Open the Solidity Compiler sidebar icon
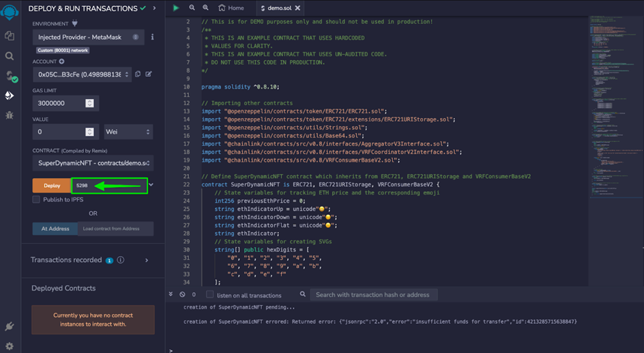The image size is (644, 353). click(10, 76)
